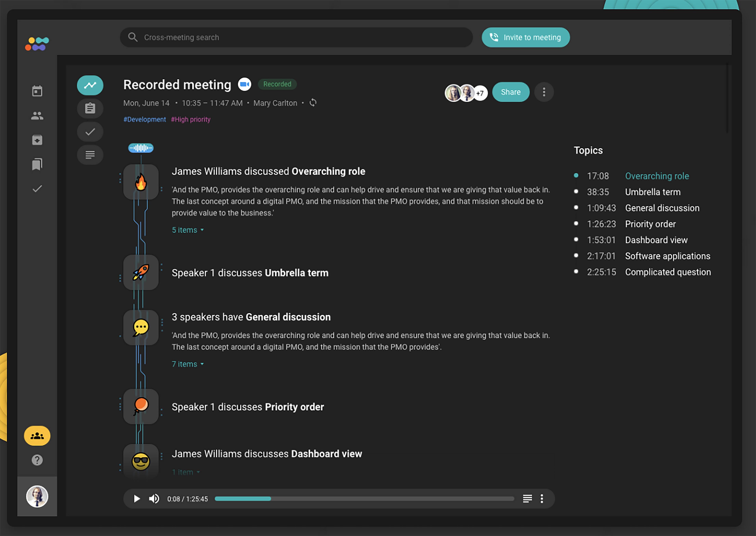Open the people/contacts sidebar icon
Screen dimensions: 756x536
click(x=37, y=116)
